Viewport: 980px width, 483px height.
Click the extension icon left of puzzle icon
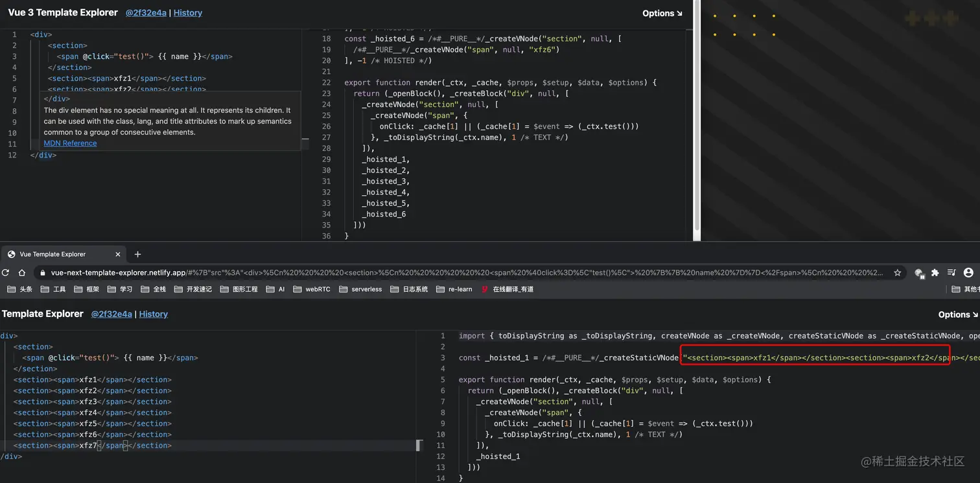click(x=918, y=273)
